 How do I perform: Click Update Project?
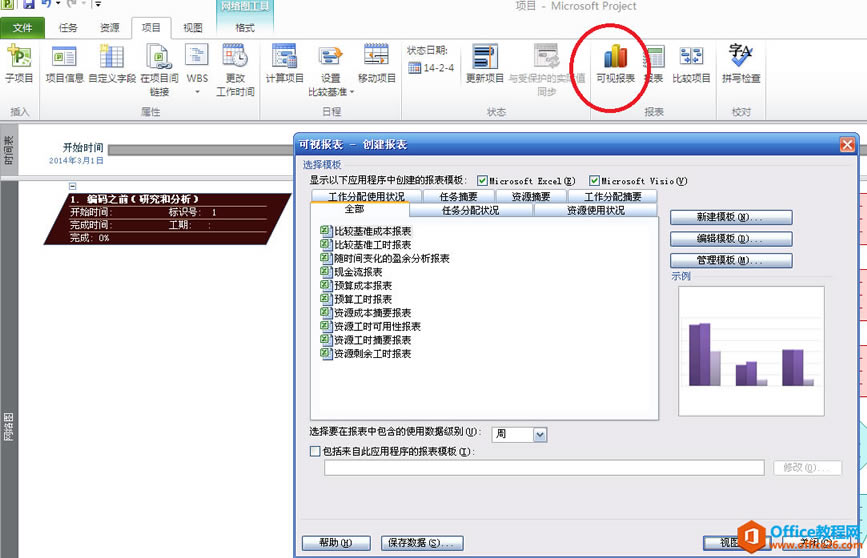tap(485, 64)
